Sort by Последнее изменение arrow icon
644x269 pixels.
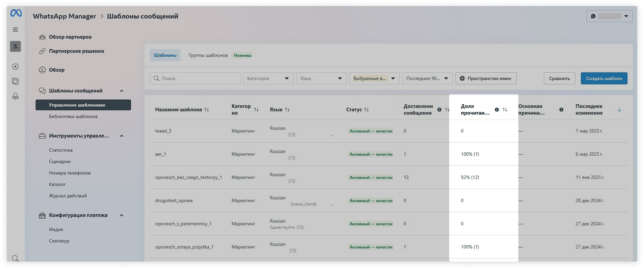click(619, 110)
